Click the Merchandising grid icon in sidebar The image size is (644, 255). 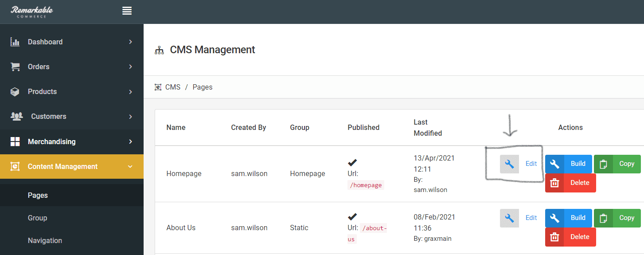pyautogui.click(x=15, y=142)
